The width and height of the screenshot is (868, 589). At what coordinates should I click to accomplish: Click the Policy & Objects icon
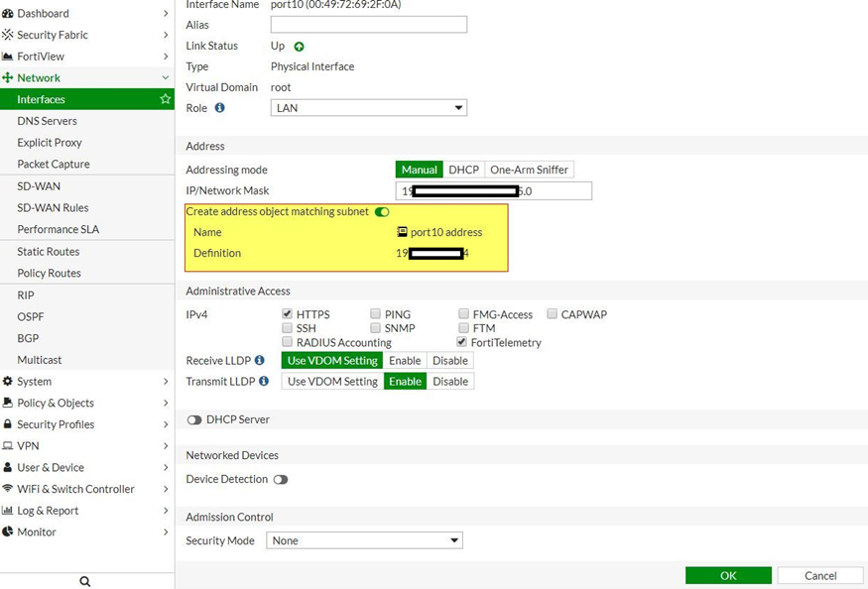pyautogui.click(x=7, y=403)
